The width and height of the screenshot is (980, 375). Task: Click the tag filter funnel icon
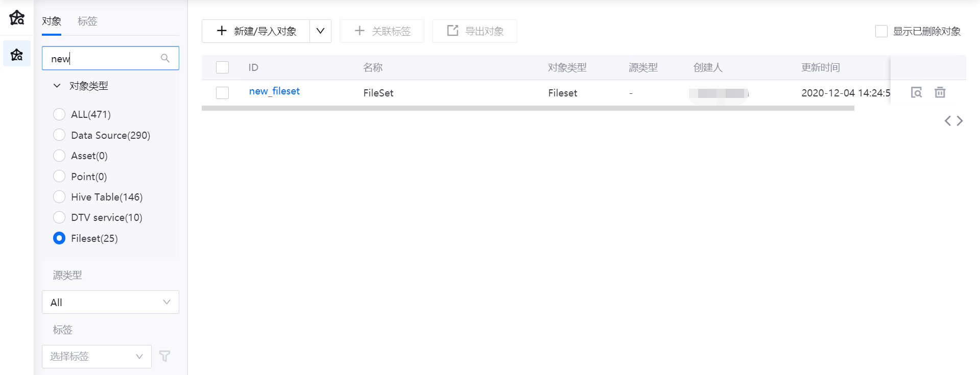pyautogui.click(x=164, y=356)
